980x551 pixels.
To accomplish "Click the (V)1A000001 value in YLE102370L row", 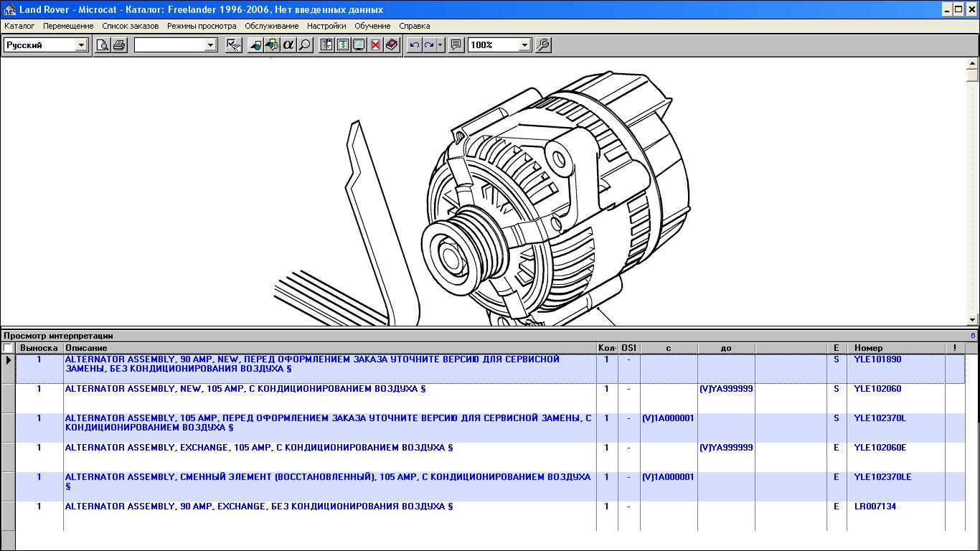I will pos(668,418).
